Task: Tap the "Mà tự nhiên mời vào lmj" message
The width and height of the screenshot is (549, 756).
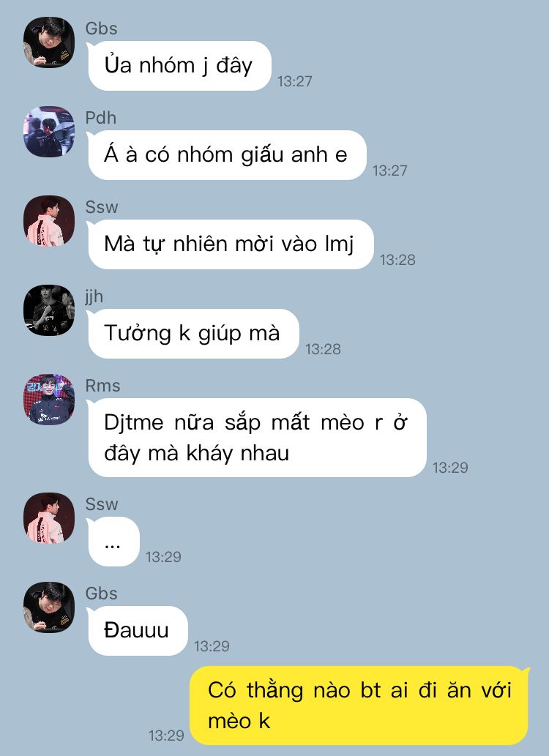Action: click(230, 244)
